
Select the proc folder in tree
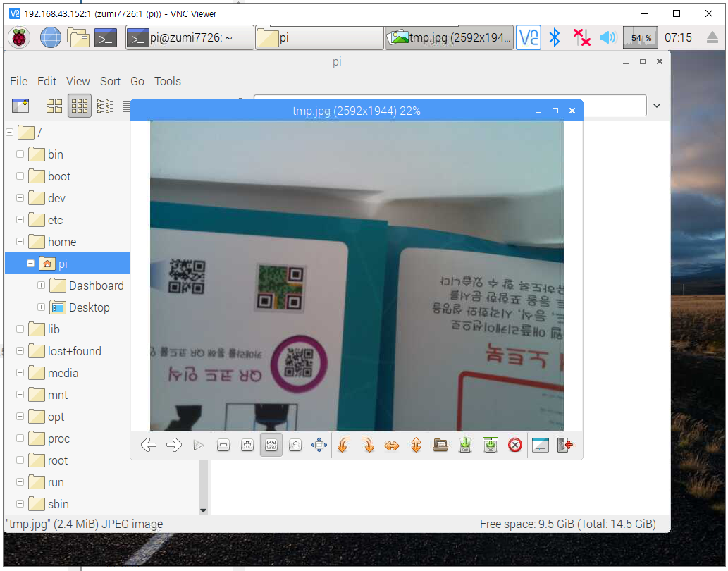coord(58,438)
